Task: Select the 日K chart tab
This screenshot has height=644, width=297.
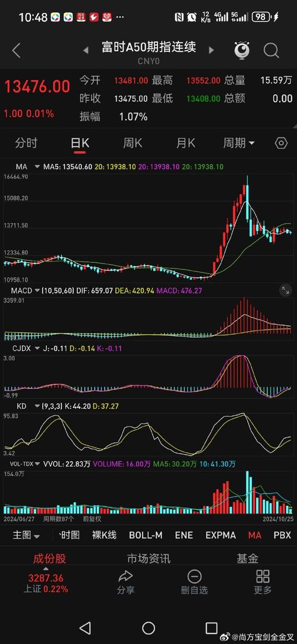Action: (x=80, y=143)
